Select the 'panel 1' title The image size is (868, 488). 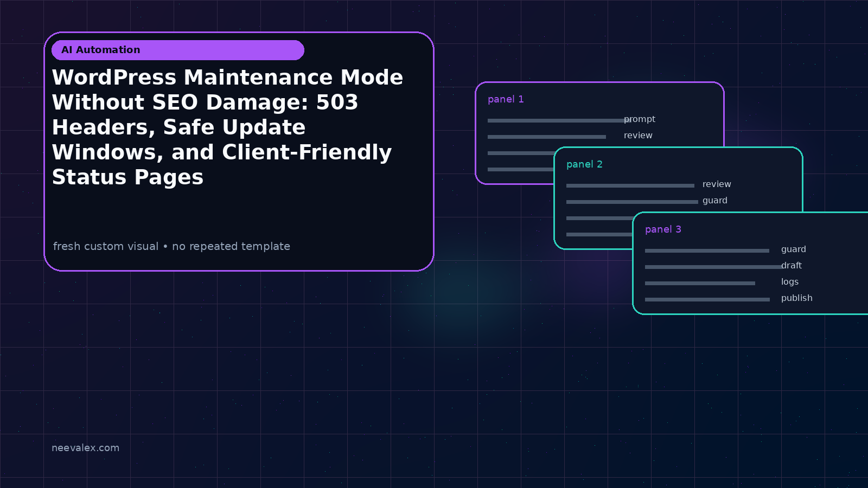506,99
